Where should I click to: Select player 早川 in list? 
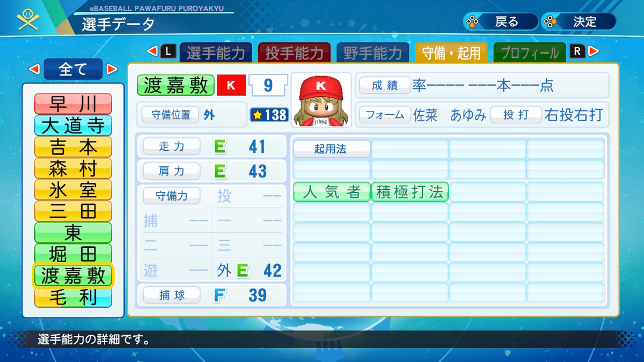[73, 104]
